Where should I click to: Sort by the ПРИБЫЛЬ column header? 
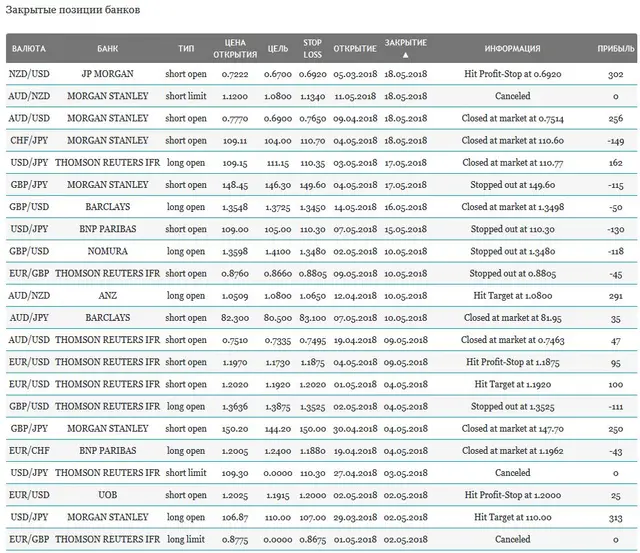coord(616,49)
